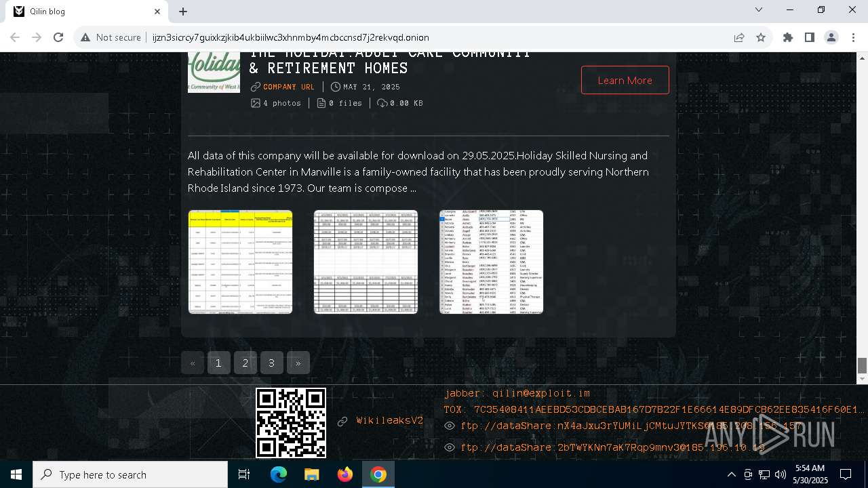Viewport: 868px width, 488px height.
Task: Open the Chrome profile avatar
Action: (831, 37)
